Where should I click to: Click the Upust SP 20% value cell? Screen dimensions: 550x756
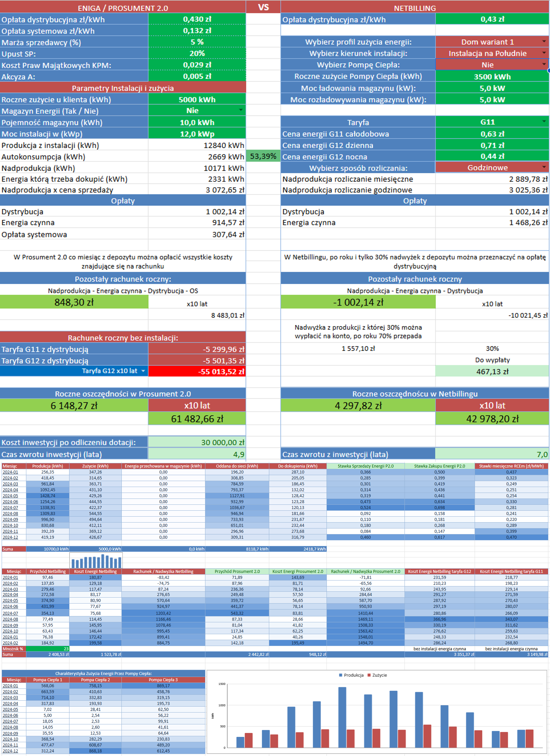click(197, 53)
